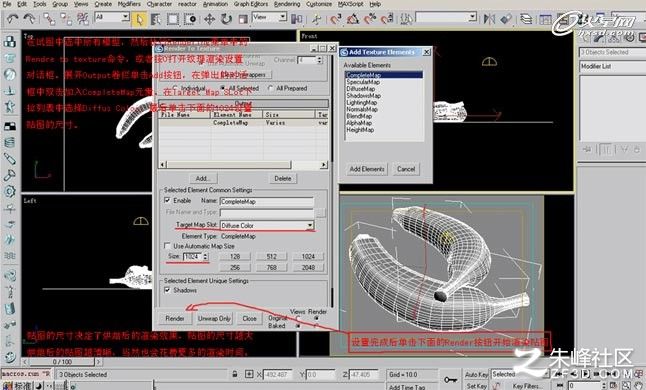Open the Mirror tool in toolbar
Image resolution: width=646 pixels, height=390 pixels.
point(489,19)
